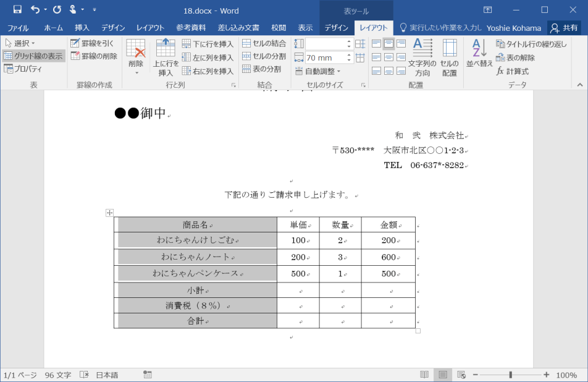Redo the last action with the repeat icon
The width and height of the screenshot is (588, 382).
pyautogui.click(x=57, y=10)
